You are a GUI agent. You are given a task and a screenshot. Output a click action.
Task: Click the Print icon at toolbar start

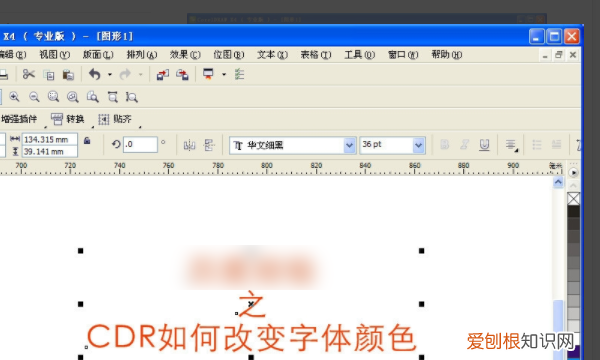click(x=4, y=75)
